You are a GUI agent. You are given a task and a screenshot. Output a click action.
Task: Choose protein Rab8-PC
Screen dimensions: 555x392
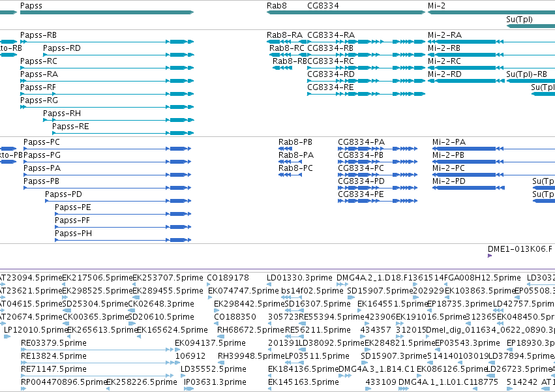[x=295, y=168]
